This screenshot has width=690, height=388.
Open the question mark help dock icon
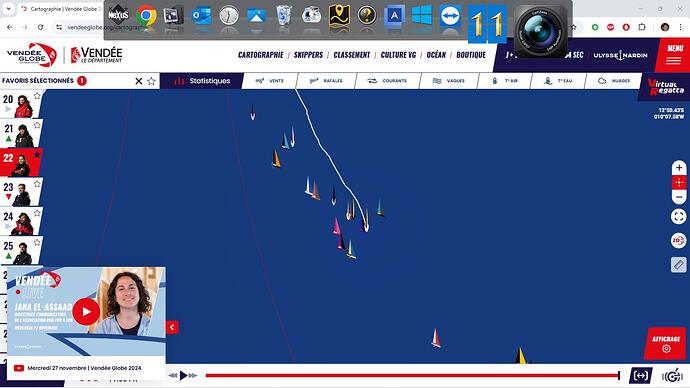pos(367,16)
